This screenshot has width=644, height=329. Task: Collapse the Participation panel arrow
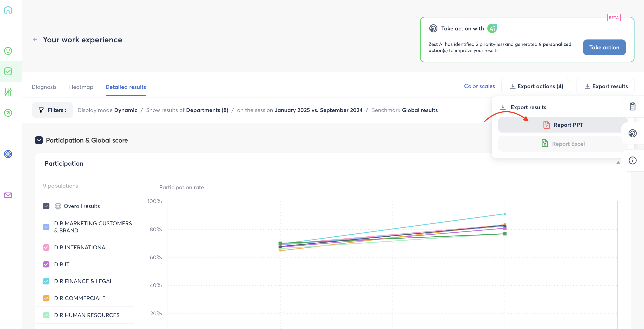tap(618, 163)
